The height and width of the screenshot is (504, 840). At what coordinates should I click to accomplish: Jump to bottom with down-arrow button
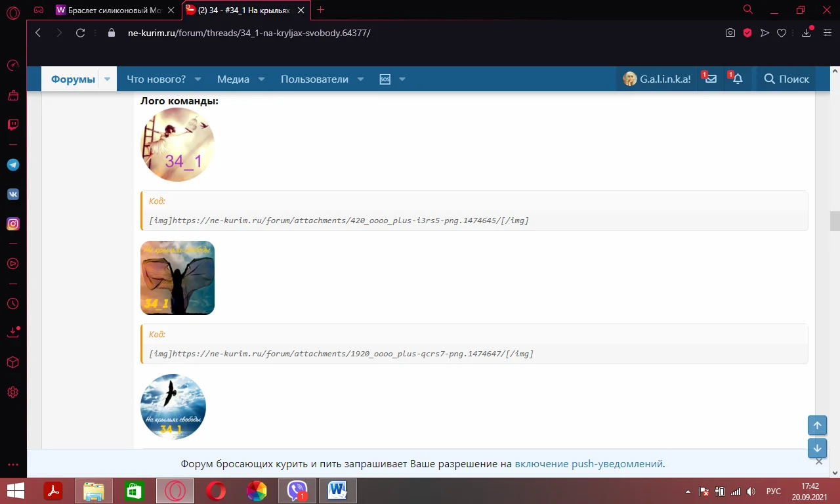coord(817,448)
